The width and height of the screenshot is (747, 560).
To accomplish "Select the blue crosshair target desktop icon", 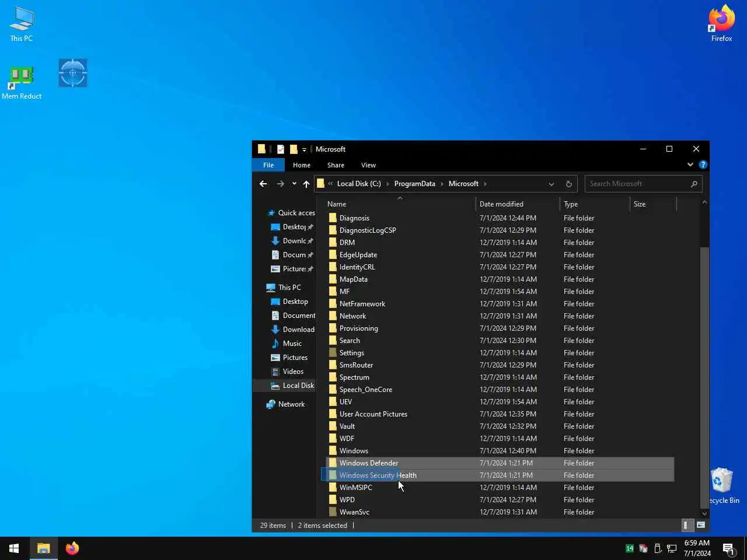I will click(x=73, y=73).
